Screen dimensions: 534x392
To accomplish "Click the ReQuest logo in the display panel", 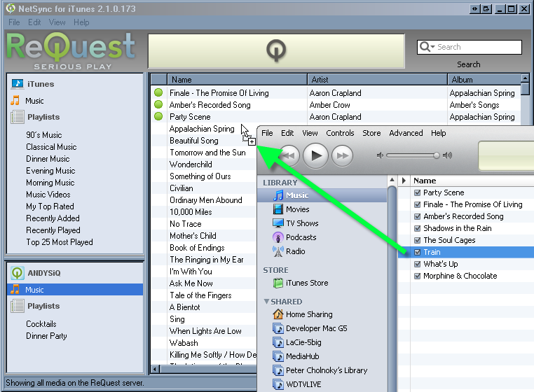I will [276, 51].
